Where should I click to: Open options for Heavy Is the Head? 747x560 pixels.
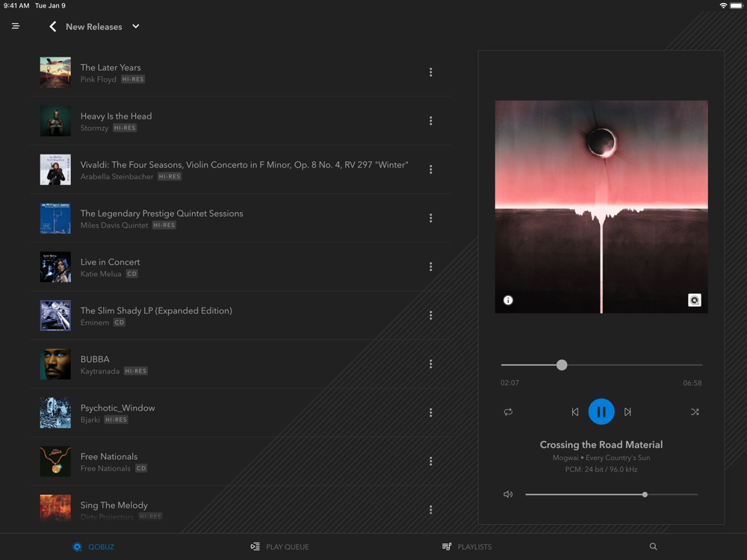[431, 120]
